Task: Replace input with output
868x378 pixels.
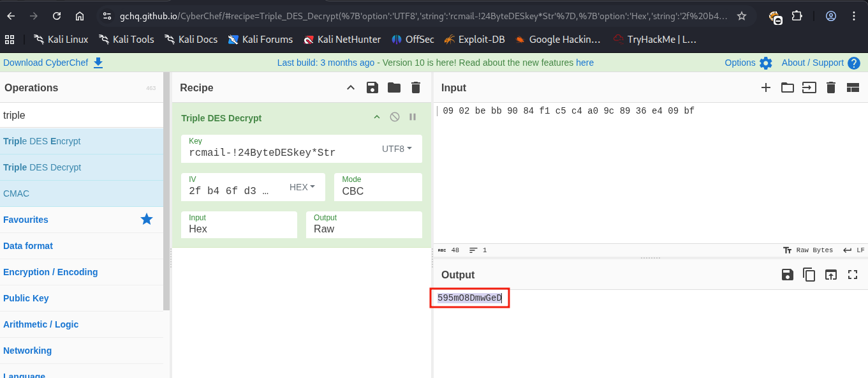Action: pos(831,275)
